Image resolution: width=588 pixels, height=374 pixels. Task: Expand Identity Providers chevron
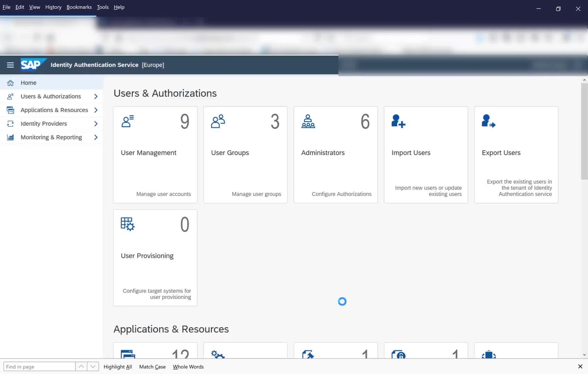96,124
